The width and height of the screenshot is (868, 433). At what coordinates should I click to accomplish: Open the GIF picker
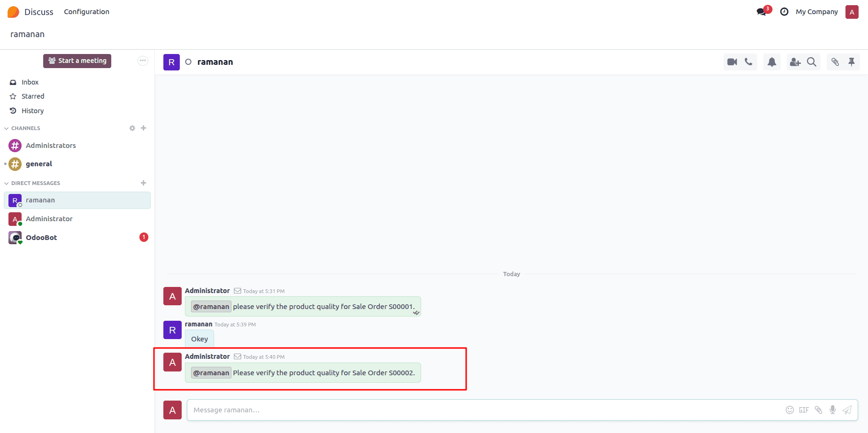click(x=804, y=410)
